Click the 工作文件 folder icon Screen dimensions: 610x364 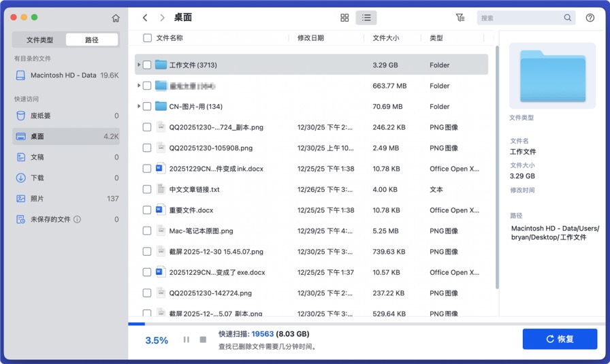pos(161,65)
